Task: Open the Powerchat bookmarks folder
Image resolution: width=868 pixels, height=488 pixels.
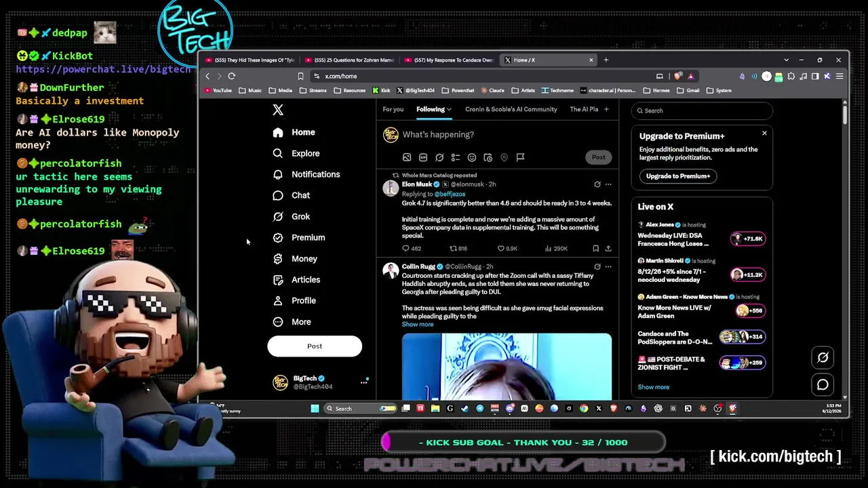Action: [x=458, y=90]
